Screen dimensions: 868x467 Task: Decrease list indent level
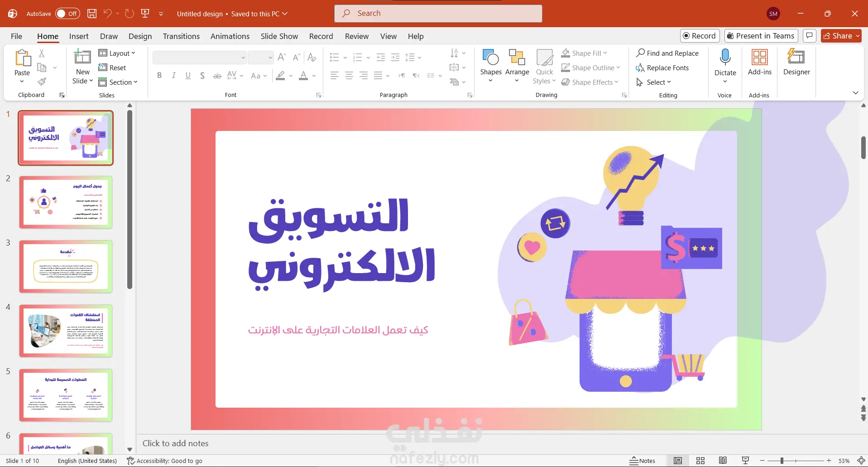(x=381, y=58)
